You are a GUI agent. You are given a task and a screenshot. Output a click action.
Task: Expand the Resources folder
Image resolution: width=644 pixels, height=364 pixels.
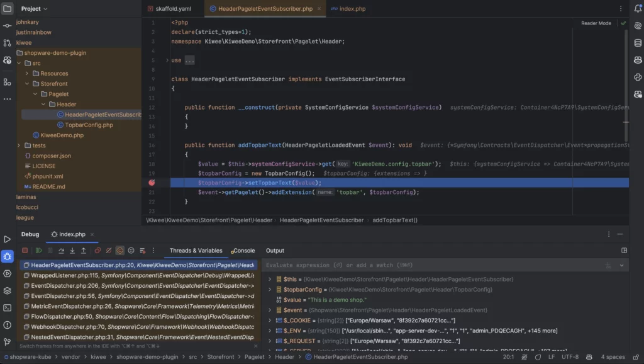pos(27,74)
